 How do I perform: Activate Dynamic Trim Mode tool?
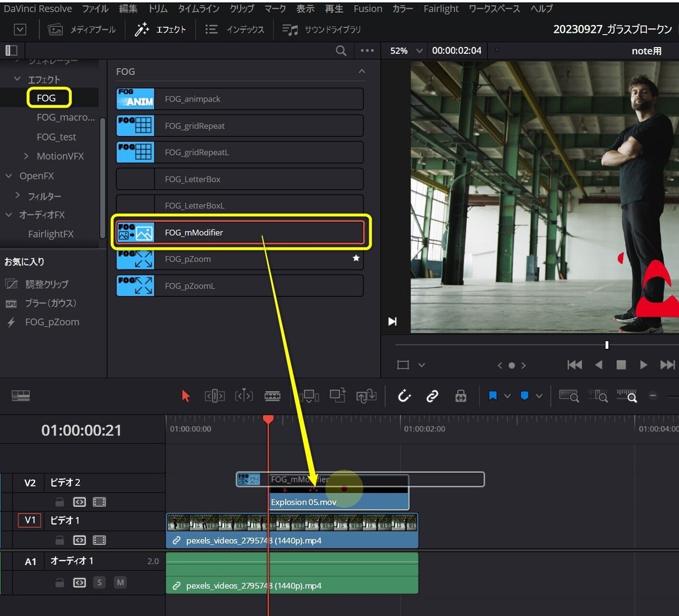click(x=243, y=396)
